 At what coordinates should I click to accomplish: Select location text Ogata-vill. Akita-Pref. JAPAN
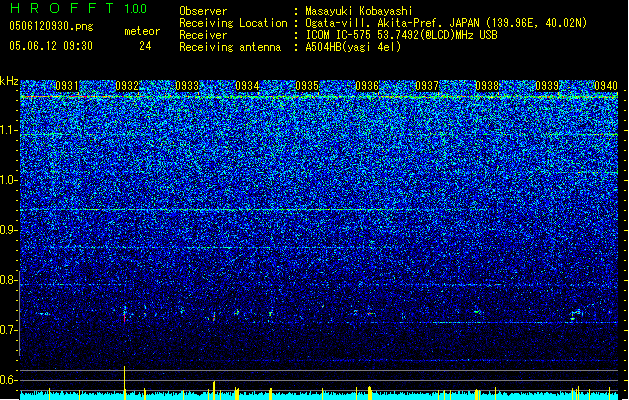(x=392, y=23)
